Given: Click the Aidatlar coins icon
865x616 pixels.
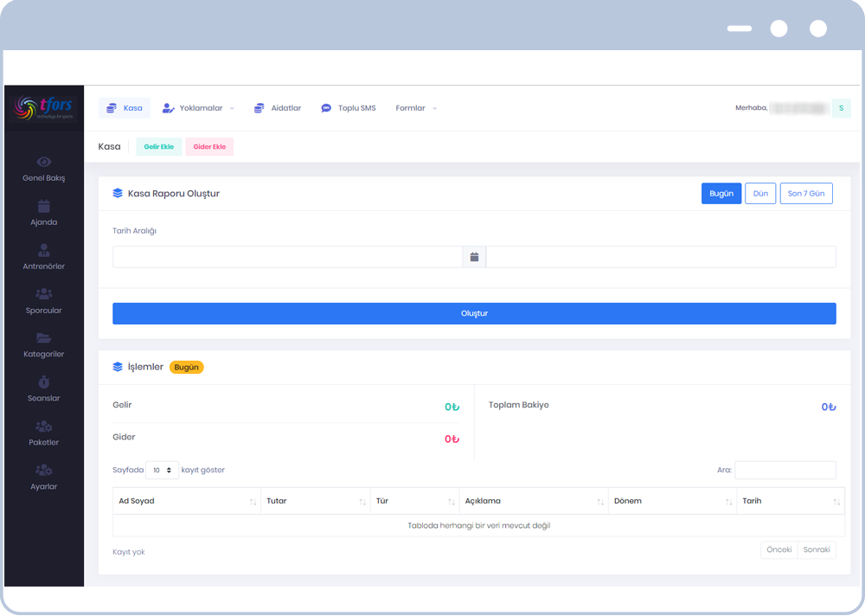Looking at the screenshot, I should click(259, 108).
